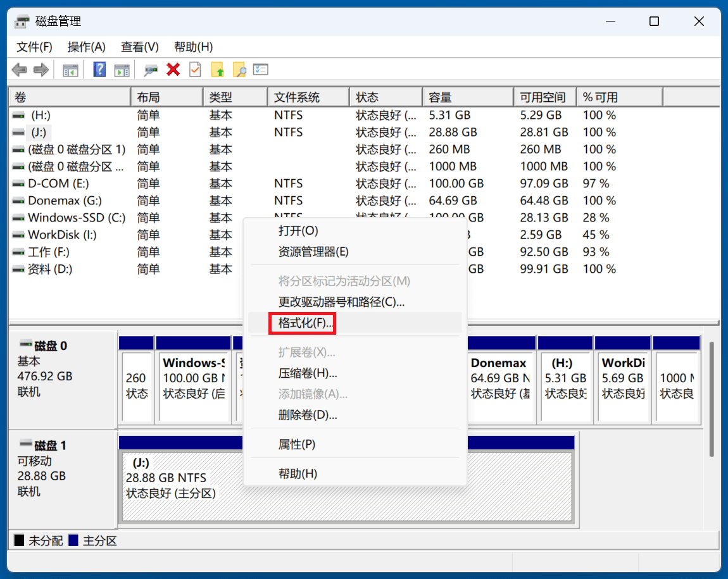The width and height of the screenshot is (728, 579).
Task: Click 更改驱动器号和路径(C)... menu entry
Action: 341,302
